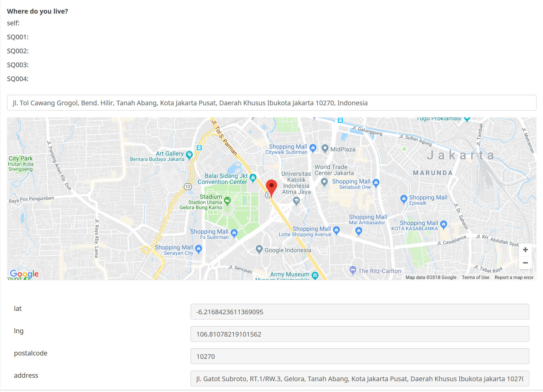Click the self: label
The height and width of the screenshot is (392, 543).
pyautogui.click(x=13, y=23)
